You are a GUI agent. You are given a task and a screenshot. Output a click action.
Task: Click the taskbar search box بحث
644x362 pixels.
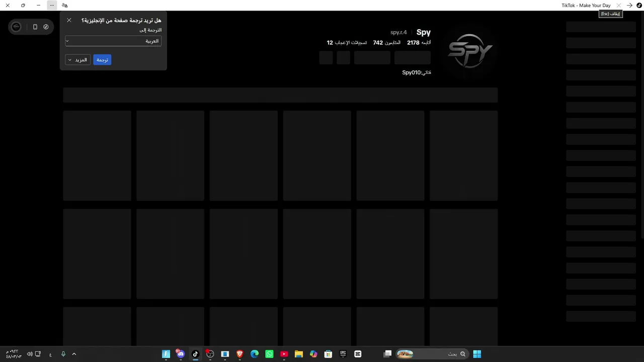(432, 354)
